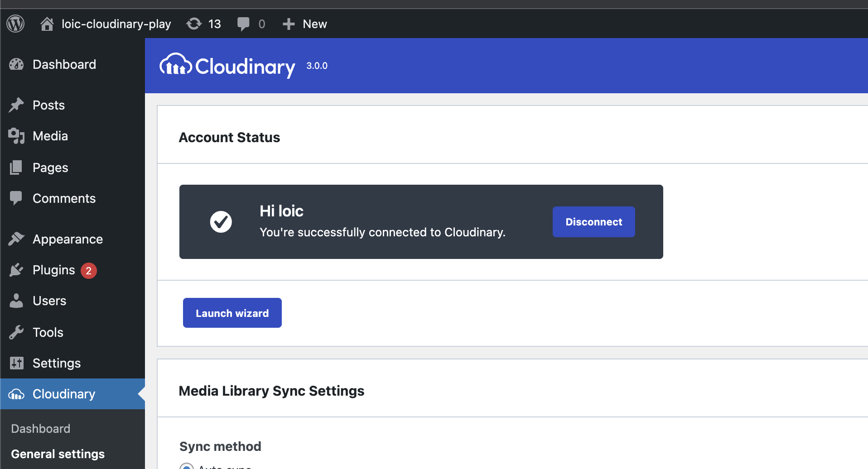This screenshot has height=469, width=868.
Task: Open the updates refresh icon
Action: (x=194, y=24)
